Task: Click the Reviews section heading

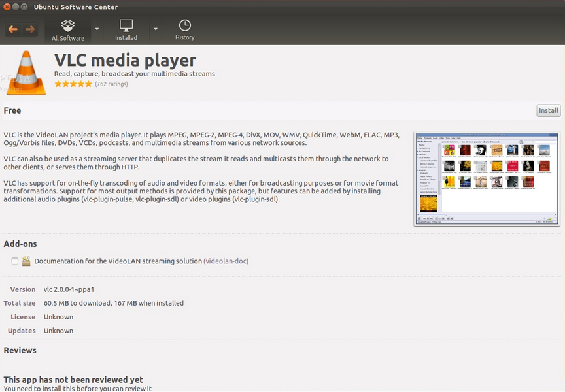Action: tap(20, 350)
